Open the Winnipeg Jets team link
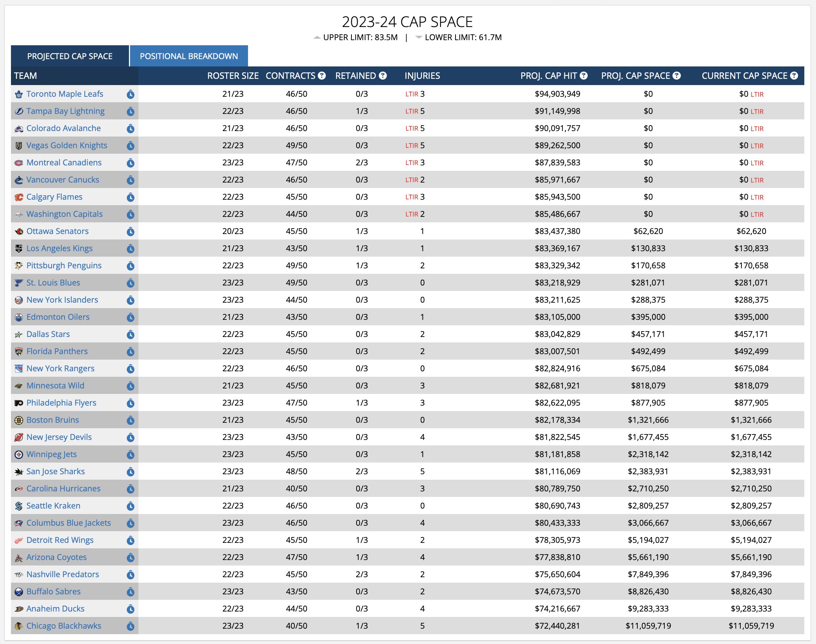 point(52,455)
